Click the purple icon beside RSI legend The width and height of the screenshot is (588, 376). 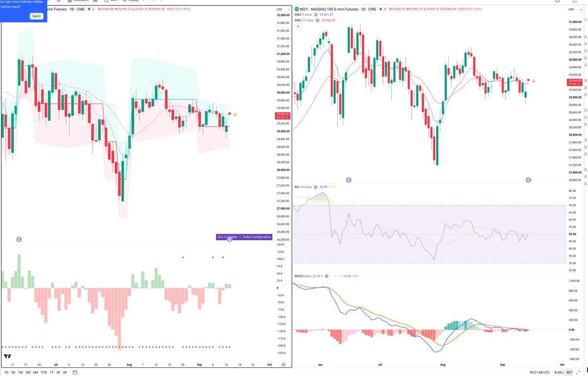coord(315,187)
